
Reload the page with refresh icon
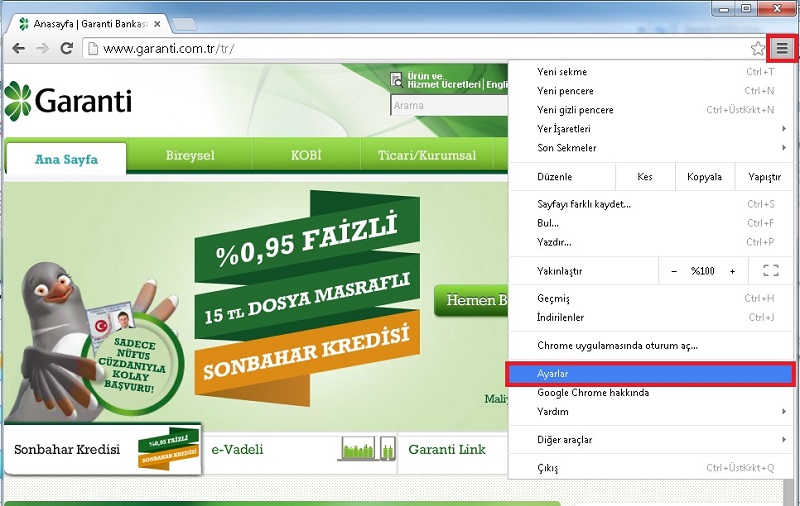click(66, 48)
